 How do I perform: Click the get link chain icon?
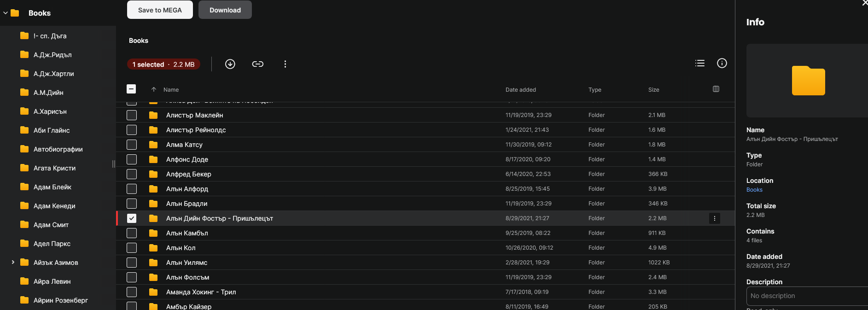pyautogui.click(x=258, y=64)
